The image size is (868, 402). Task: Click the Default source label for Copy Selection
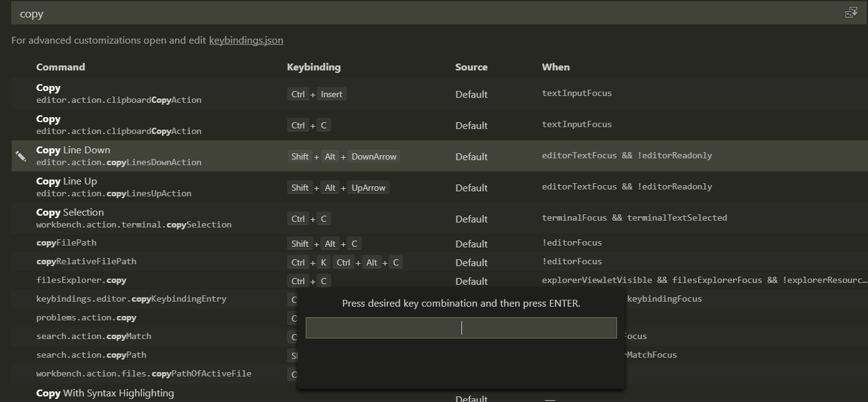pyautogui.click(x=471, y=219)
